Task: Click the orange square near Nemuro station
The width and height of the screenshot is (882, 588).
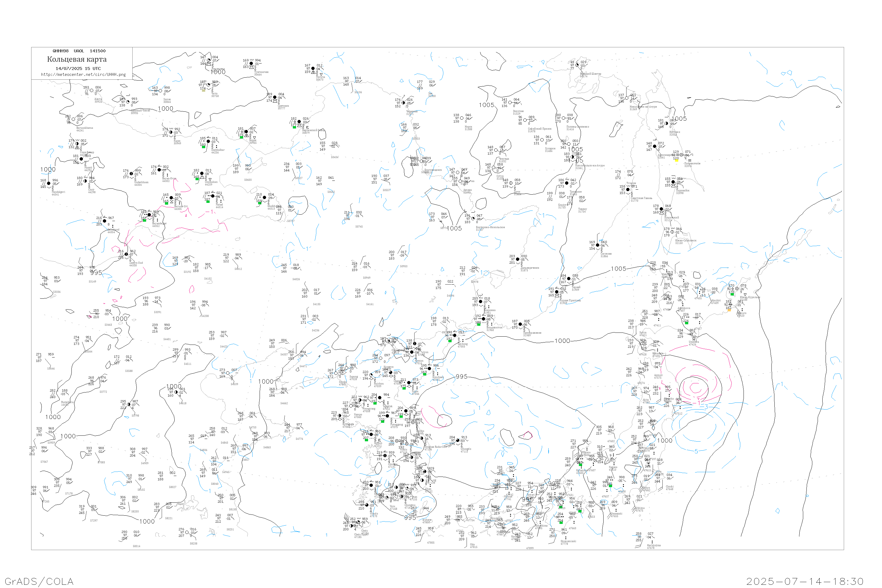Action: click(x=729, y=310)
